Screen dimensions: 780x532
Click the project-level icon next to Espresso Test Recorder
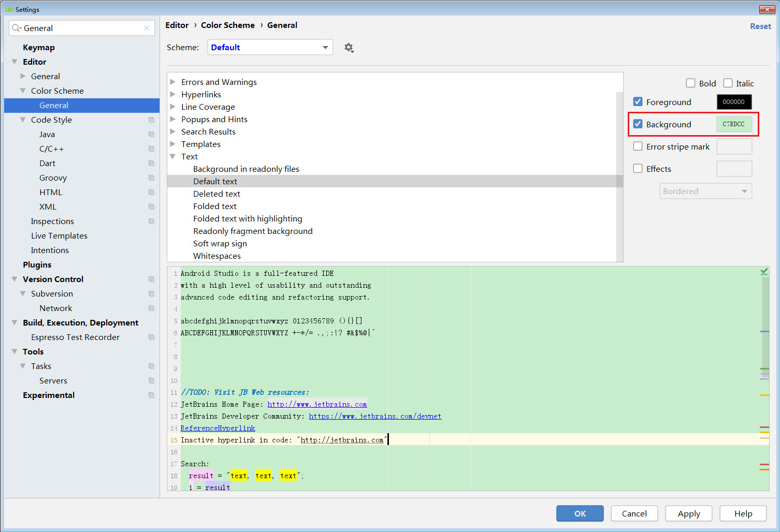pos(151,337)
